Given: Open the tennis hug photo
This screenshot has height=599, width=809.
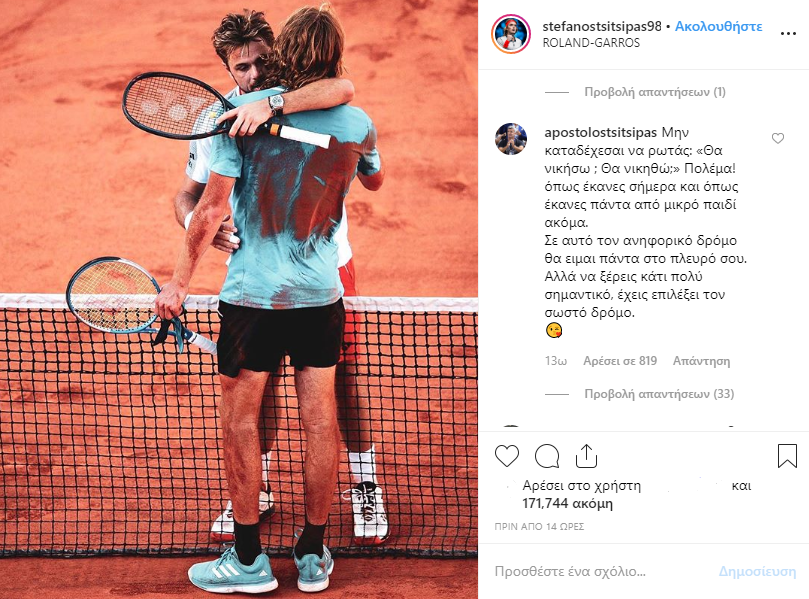Looking at the screenshot, I should 239,299.
